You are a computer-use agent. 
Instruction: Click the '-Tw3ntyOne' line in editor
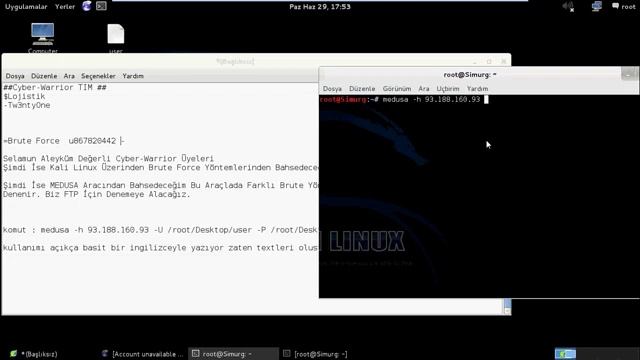point(27,105)
